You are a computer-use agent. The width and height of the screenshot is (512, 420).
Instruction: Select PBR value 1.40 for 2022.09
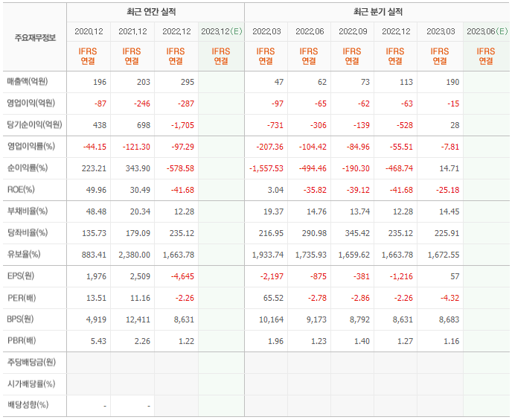coord(362,341)
